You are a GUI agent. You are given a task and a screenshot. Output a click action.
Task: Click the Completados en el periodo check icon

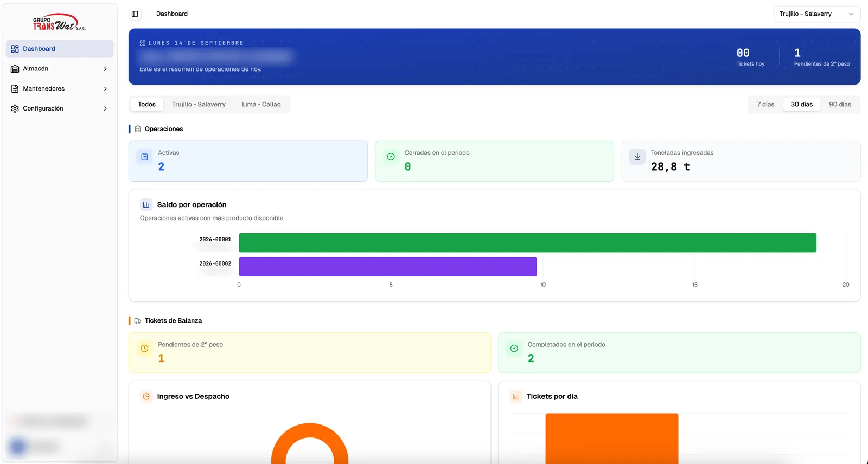[514, 349]
